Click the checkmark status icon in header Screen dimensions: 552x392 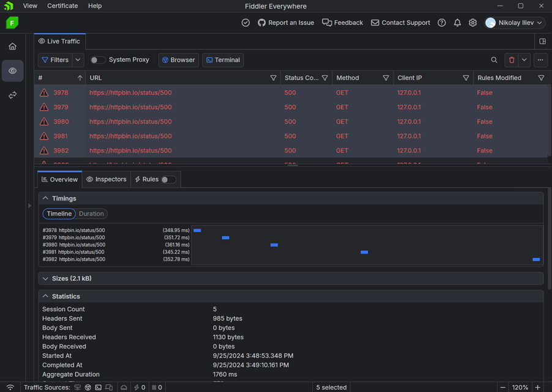(x=246, y=23)
